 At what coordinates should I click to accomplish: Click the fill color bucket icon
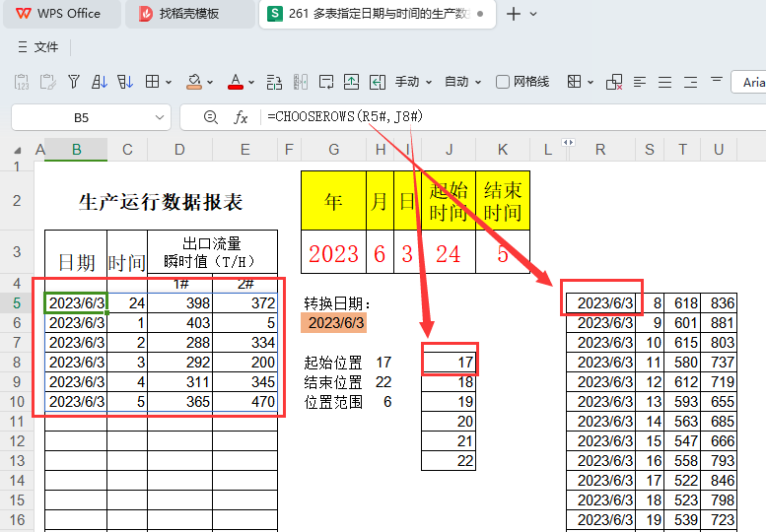pos(194,82)
